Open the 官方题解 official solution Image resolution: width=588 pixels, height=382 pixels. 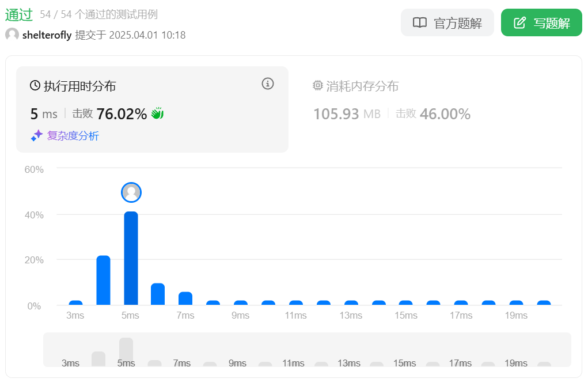[447, 23]
